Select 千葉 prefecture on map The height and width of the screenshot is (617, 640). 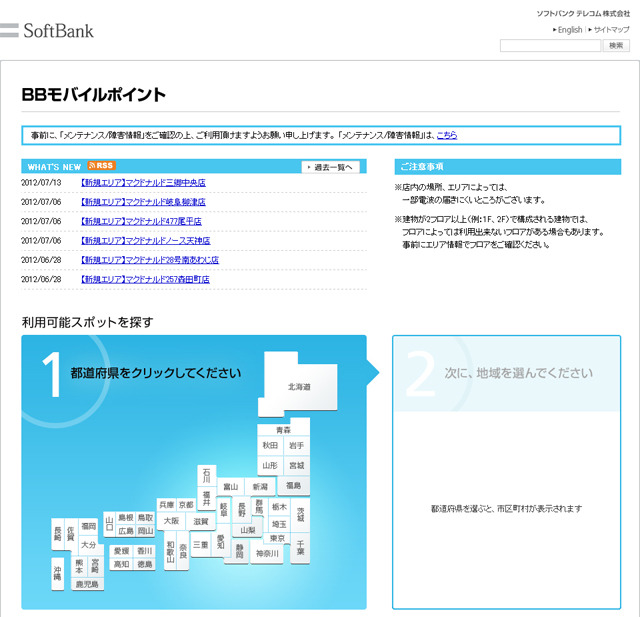(x=301, y=548)
